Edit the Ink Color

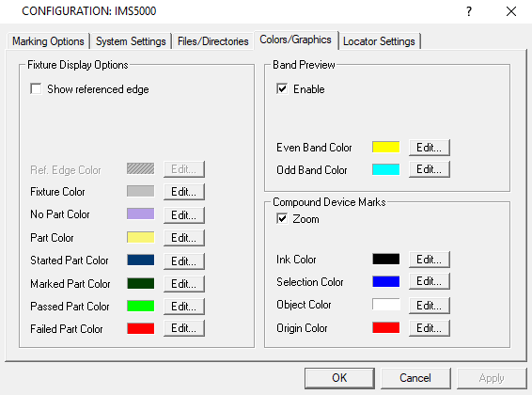pos(430,260)
